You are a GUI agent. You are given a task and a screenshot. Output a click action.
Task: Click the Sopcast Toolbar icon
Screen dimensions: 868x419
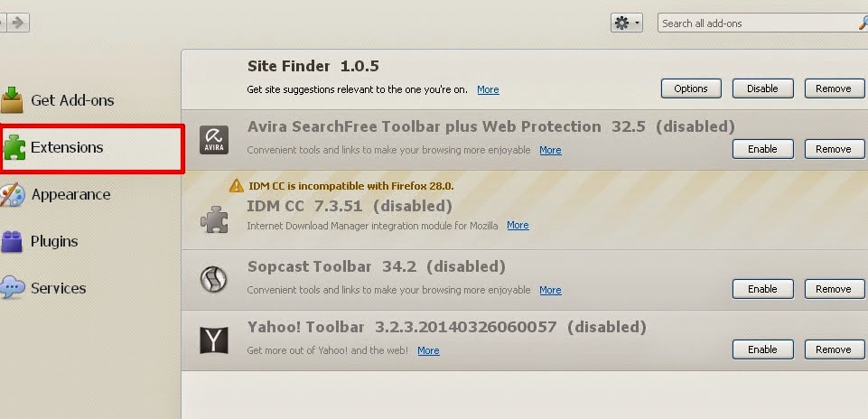click(214, 280)
